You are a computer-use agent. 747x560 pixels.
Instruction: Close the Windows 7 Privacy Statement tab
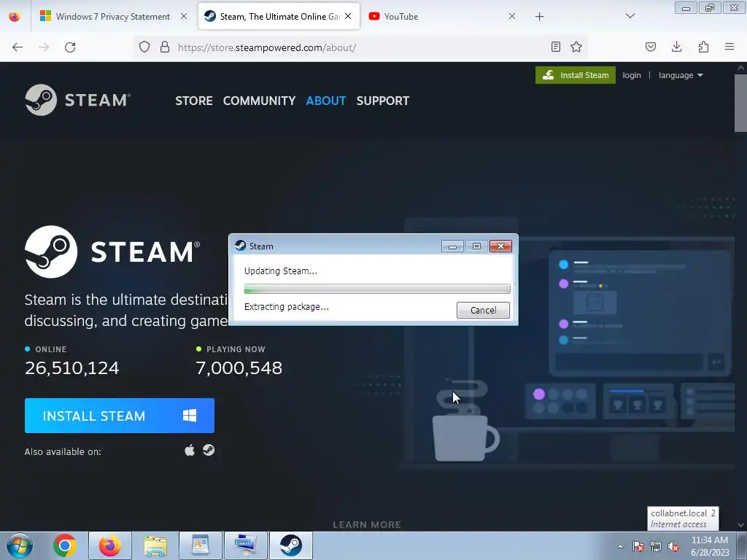point(184,16)
